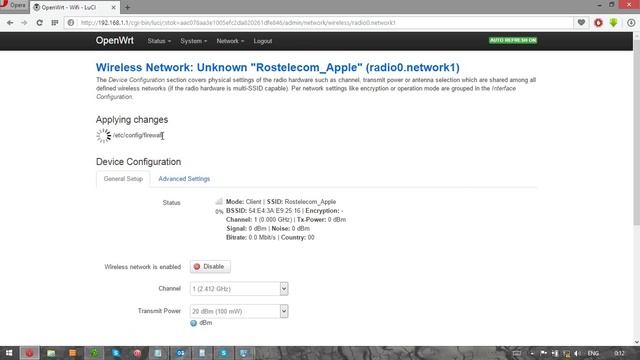This screenshot has height=360, width=640.
Task: Open the Status menu
Action: tap(159, 41)
